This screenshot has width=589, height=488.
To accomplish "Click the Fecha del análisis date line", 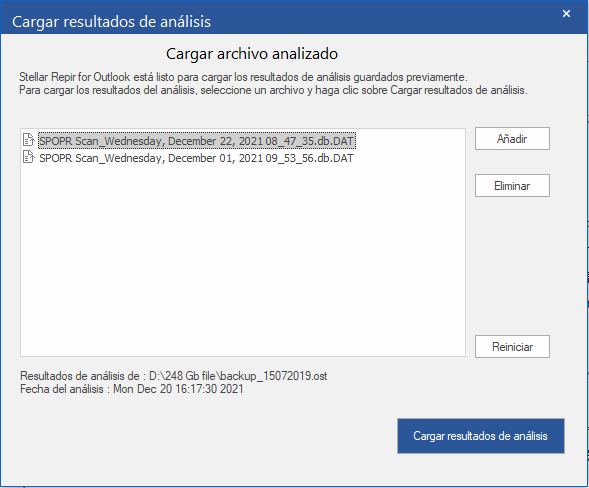I will (x=131, y=389).
